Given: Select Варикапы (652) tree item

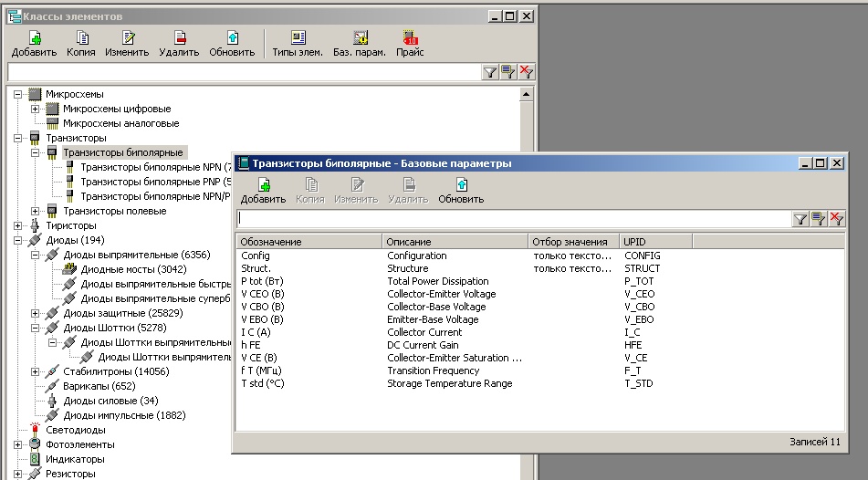Looking at the screenshot, I should pos(99,386).
